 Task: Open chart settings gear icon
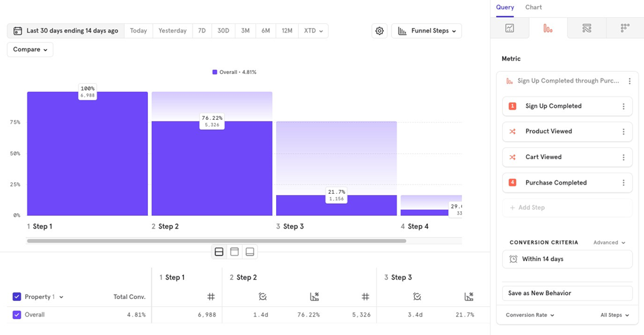point(379,31)
